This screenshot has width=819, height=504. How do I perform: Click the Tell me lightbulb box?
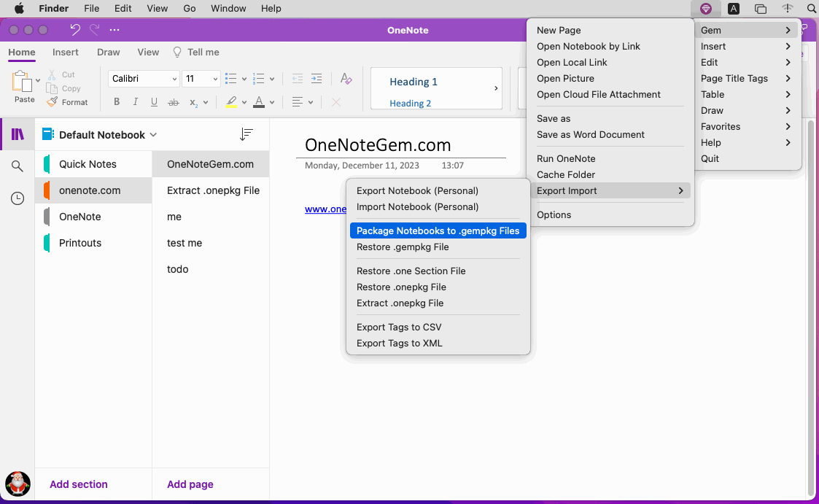click(196, 53)
